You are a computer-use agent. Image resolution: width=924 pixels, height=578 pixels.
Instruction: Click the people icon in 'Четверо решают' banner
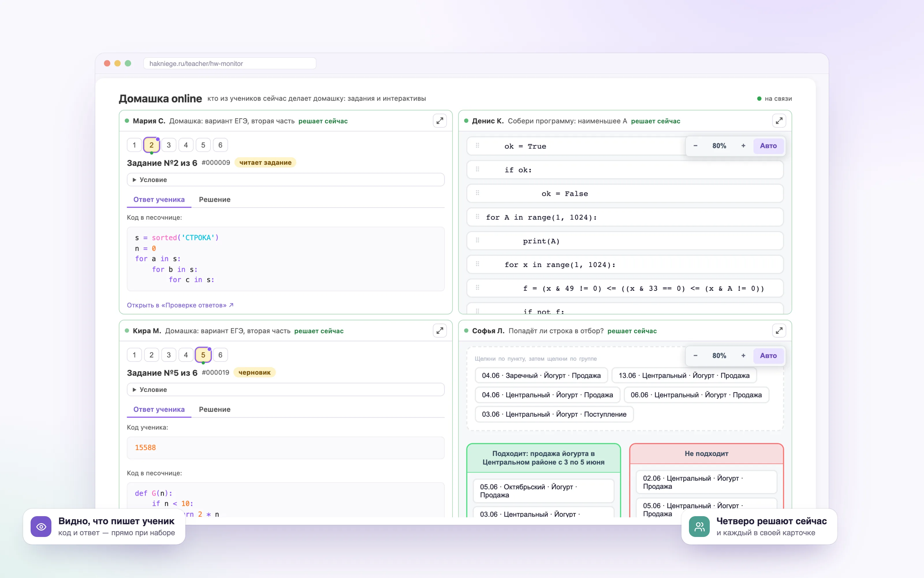[x=699, y=526]
